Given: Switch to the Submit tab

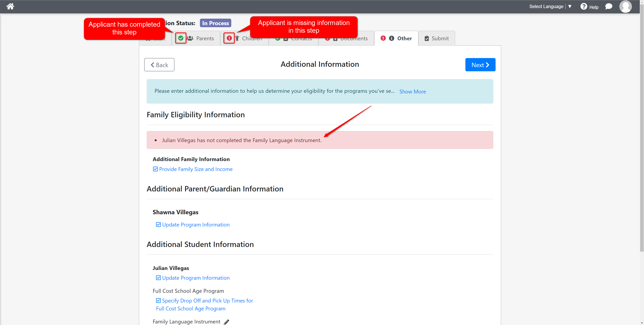Looking at the screenshot, I should coord(440,39).
